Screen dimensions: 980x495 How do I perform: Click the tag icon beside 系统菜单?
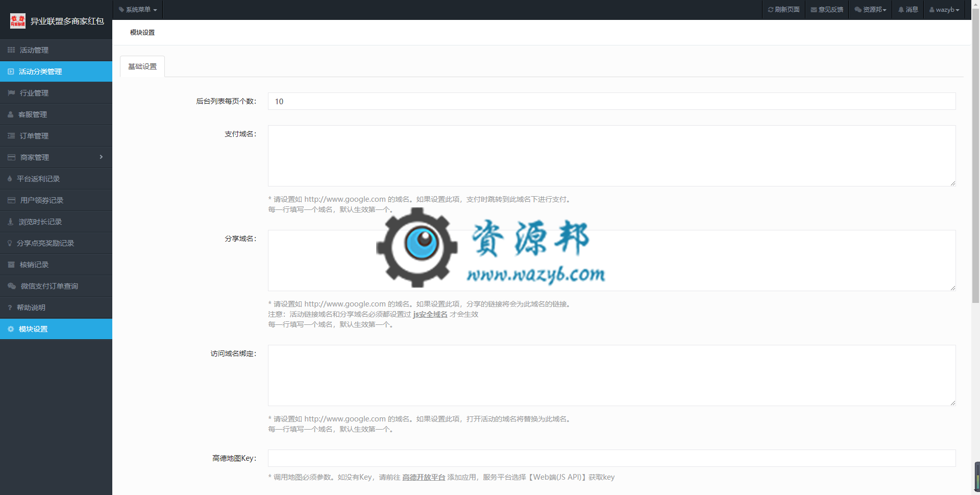click(x=121, y=10)
